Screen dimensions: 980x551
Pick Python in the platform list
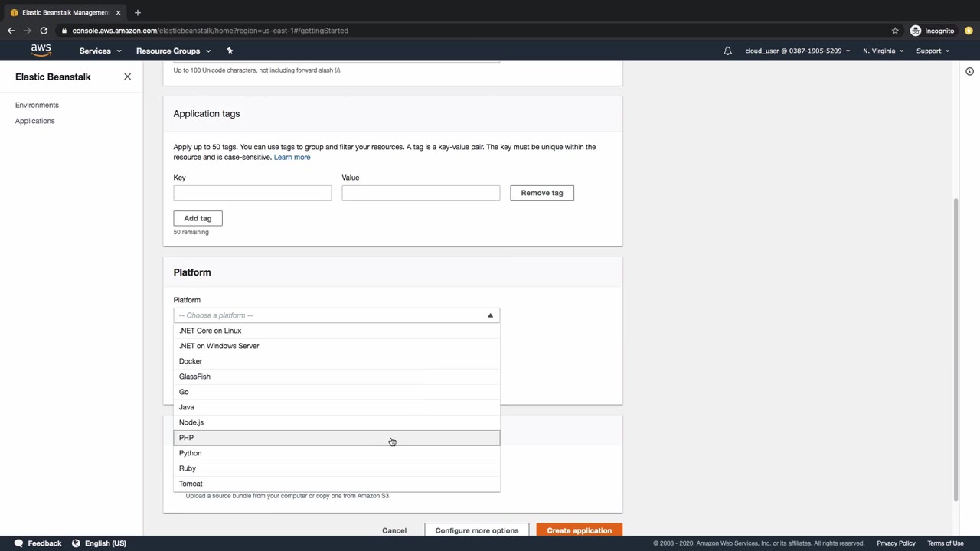point(191,453)
